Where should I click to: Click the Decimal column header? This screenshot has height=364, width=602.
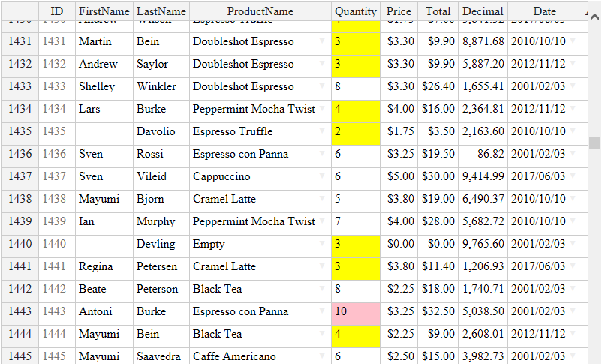click(x=483, y=11)
